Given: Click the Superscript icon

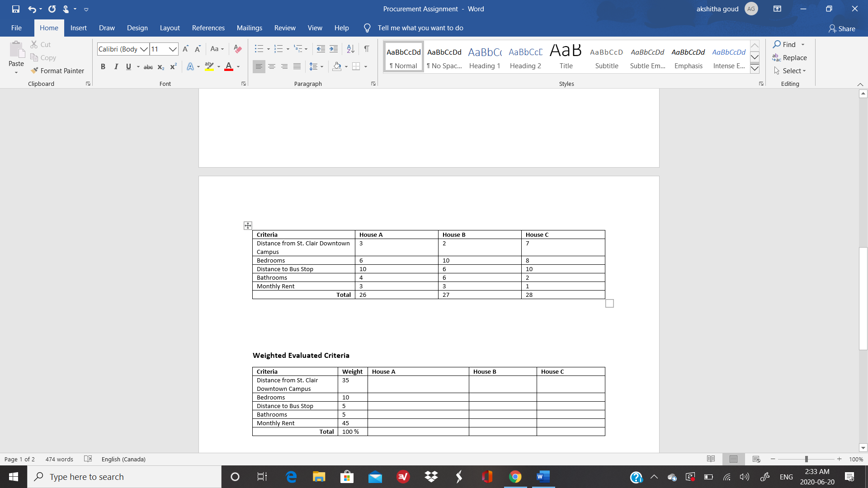Looking at the screenshot, I should (x=173, y=67).
